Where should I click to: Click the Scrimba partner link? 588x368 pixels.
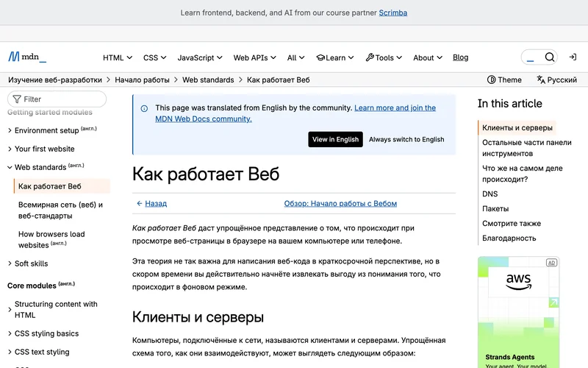point(392,13)
